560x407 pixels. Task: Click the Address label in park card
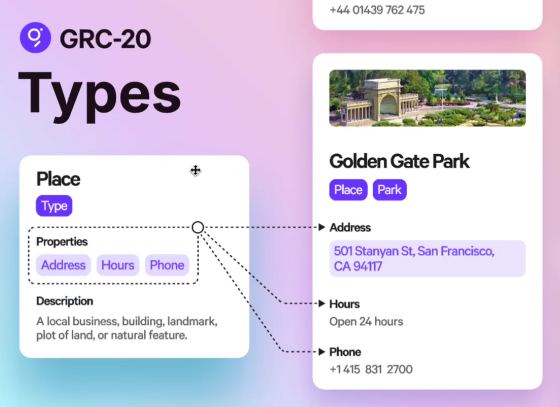[x=350, y=227]
